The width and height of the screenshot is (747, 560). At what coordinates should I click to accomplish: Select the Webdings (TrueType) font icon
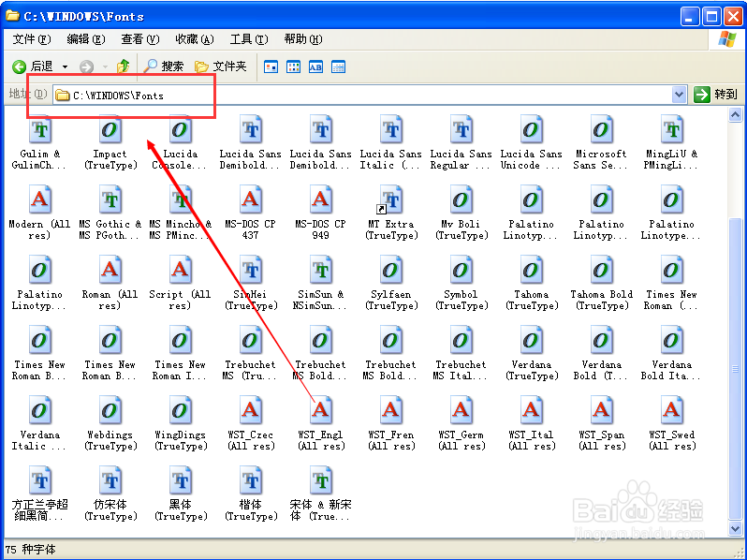(110, 410)
